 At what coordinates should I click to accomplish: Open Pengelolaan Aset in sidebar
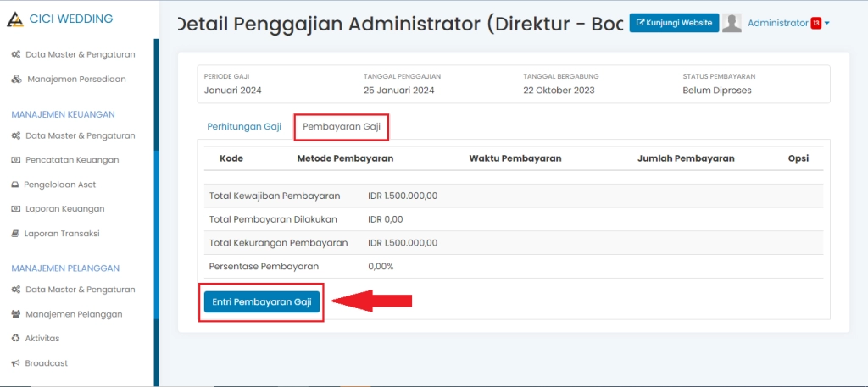pos(60,185)
